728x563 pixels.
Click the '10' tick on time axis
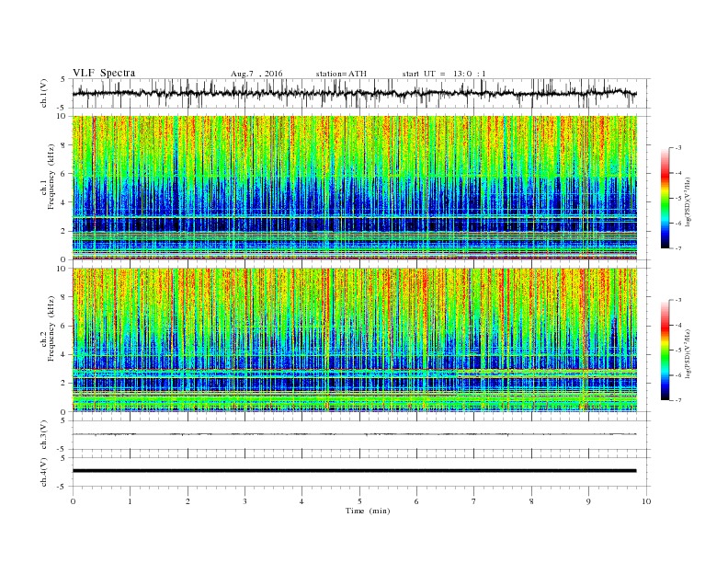tap(646, 501)
